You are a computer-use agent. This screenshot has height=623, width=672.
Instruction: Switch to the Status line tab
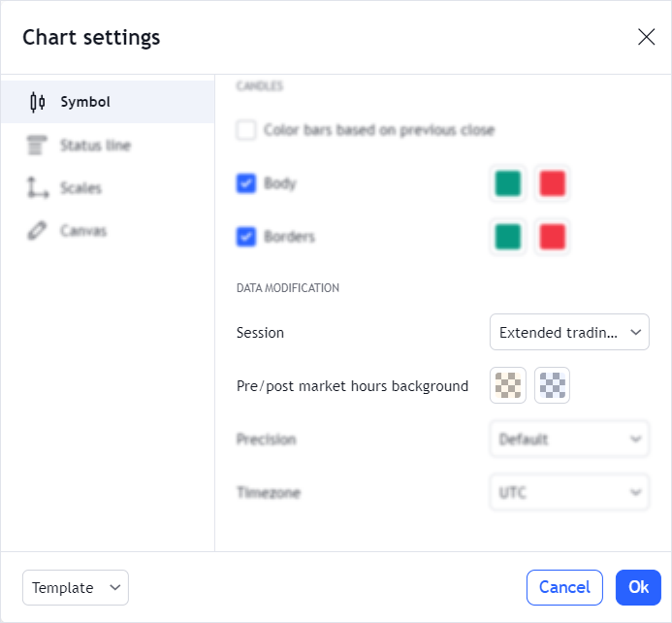click(95, 146)
